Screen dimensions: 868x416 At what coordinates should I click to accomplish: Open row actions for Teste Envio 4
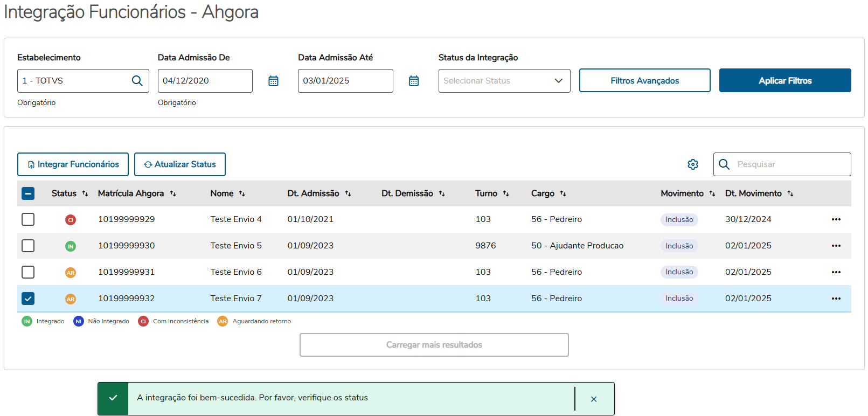pyautogui.click(x=836, y=219)
